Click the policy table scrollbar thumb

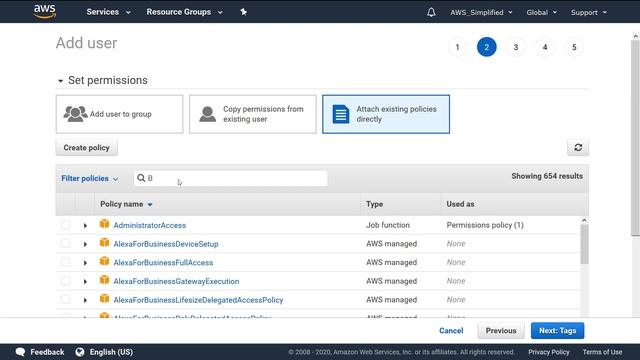click(x=584, y=244)
